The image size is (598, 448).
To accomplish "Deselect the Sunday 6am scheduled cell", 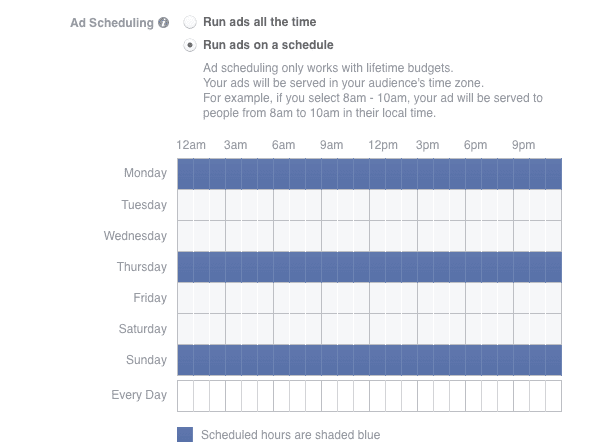I will point(281,360).
